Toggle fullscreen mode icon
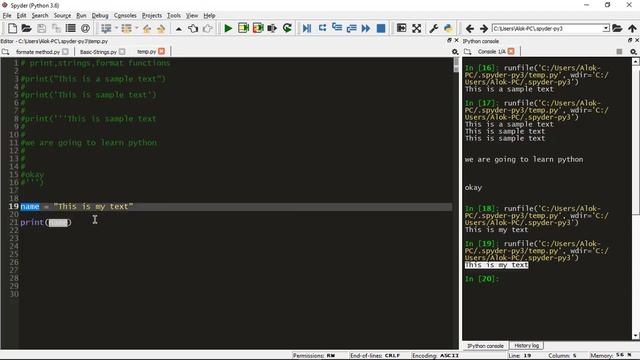 coord(416,28)
